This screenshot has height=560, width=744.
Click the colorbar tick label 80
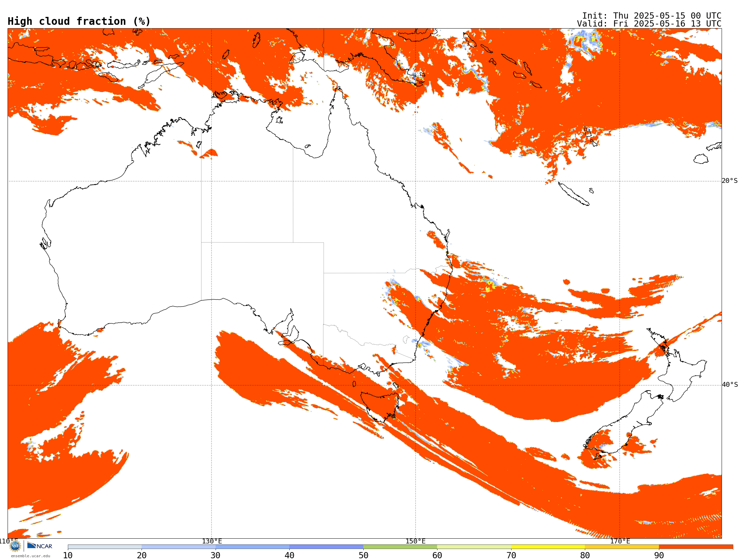pyautogui.click(x=585, y=555)
